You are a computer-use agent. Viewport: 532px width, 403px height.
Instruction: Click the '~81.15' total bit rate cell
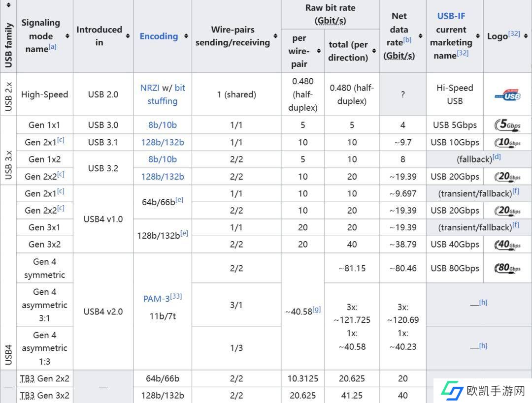coord(352,269)
